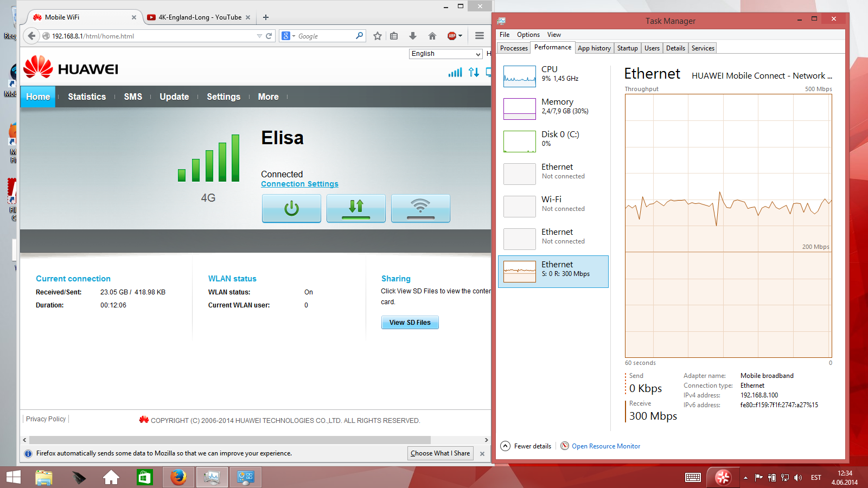Show hidden tray icons arrow

pyautogui.click(x=745, y=478)
